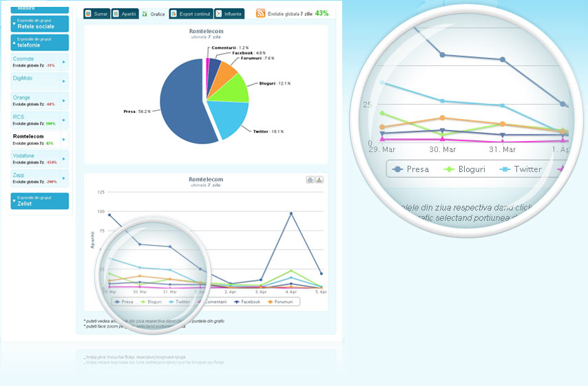Click the Presa data point on 5. Apr
588x386 pixels.
tap(322, 274)
